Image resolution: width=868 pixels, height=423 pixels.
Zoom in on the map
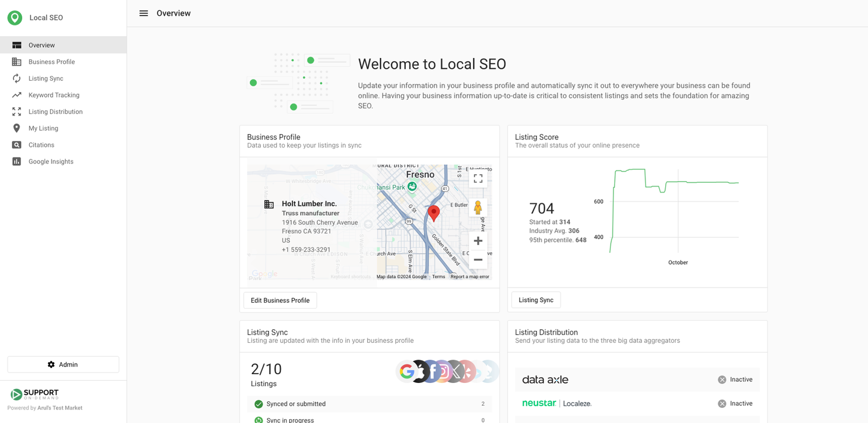point(478,241)
